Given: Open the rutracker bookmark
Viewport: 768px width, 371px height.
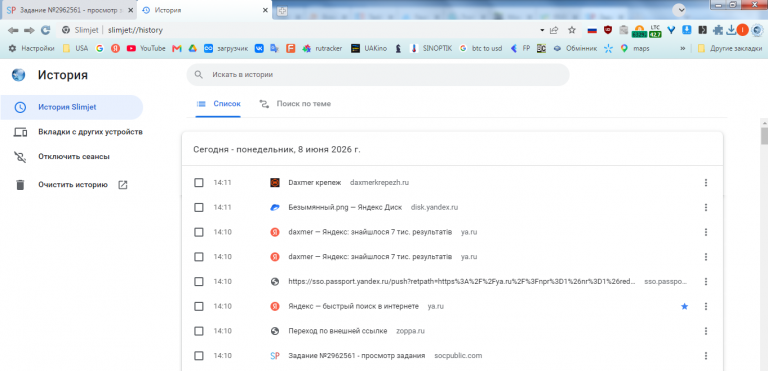Looking at the screenshot, I should point(322,49).
